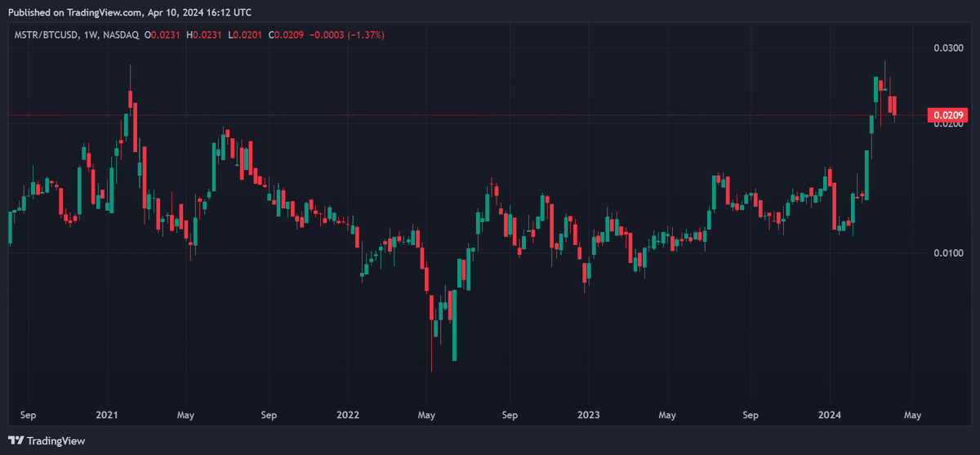This screenshot has width=980, height=455.
Task: Click the Published on TradingView.com header text
Action: [x=130, y=13]
